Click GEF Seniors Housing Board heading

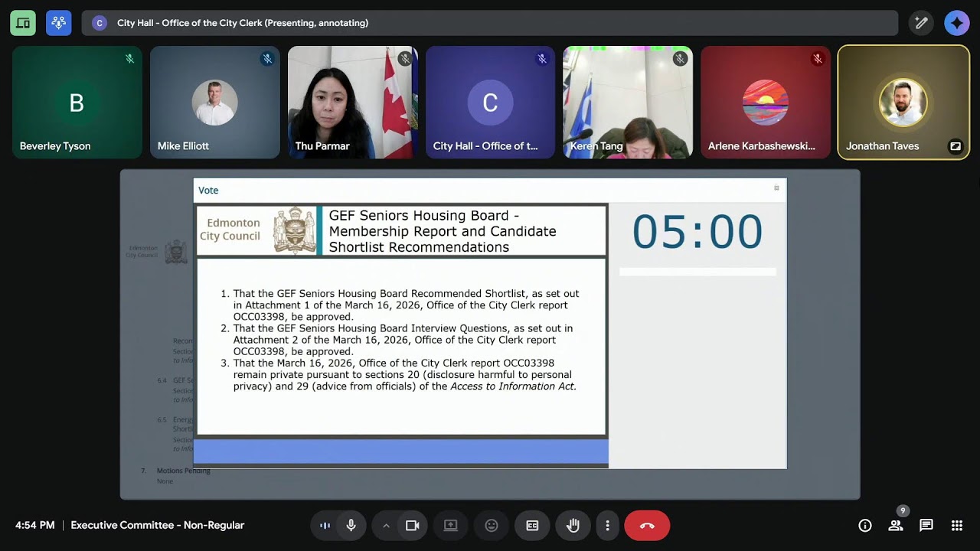tap(443, 231)
